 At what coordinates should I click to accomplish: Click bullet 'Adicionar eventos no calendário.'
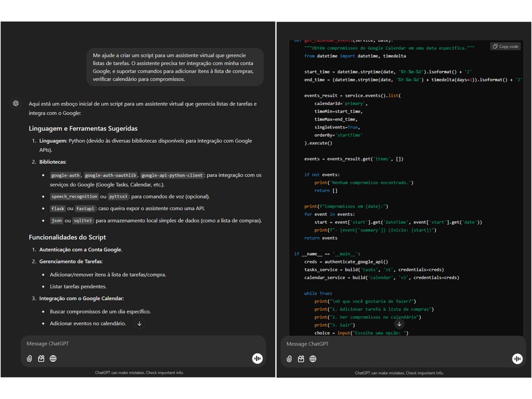[x=88, y=323]
